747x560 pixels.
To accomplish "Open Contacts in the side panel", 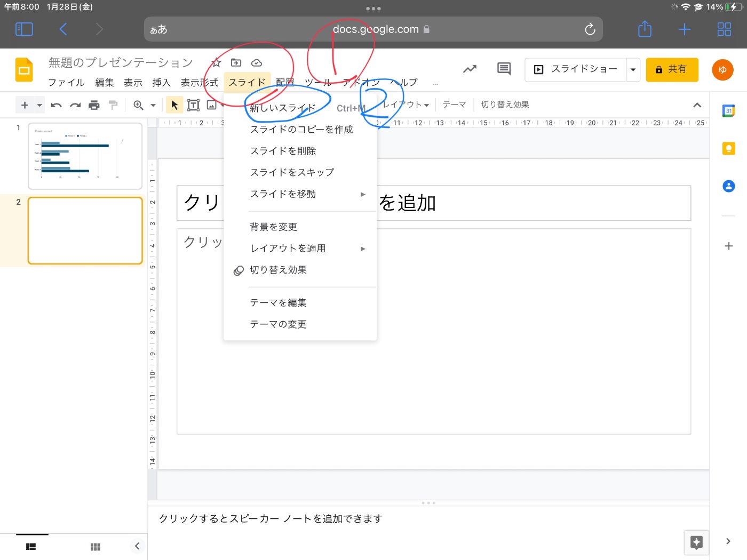I will click(x=728, y=186).
